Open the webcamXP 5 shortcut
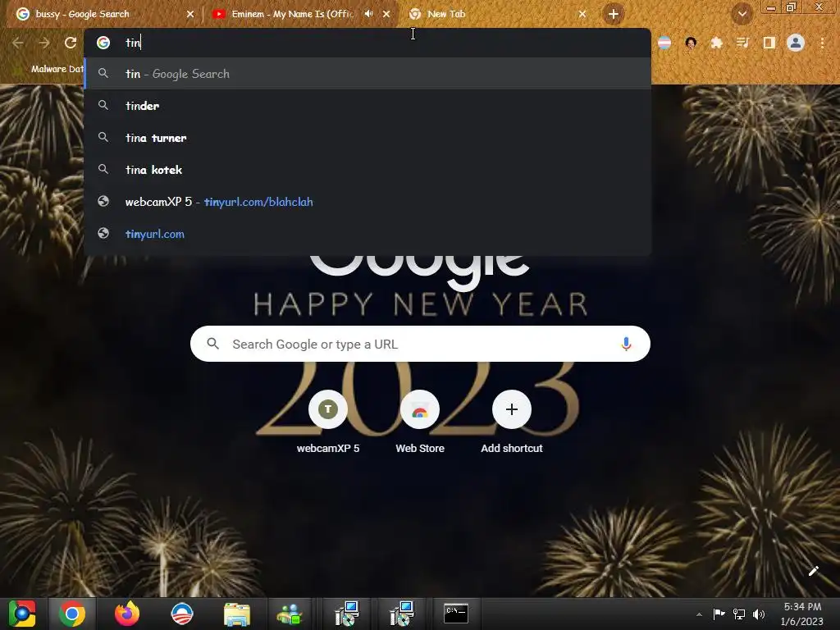Screen dimensions: 840x630 pos(328,422)
